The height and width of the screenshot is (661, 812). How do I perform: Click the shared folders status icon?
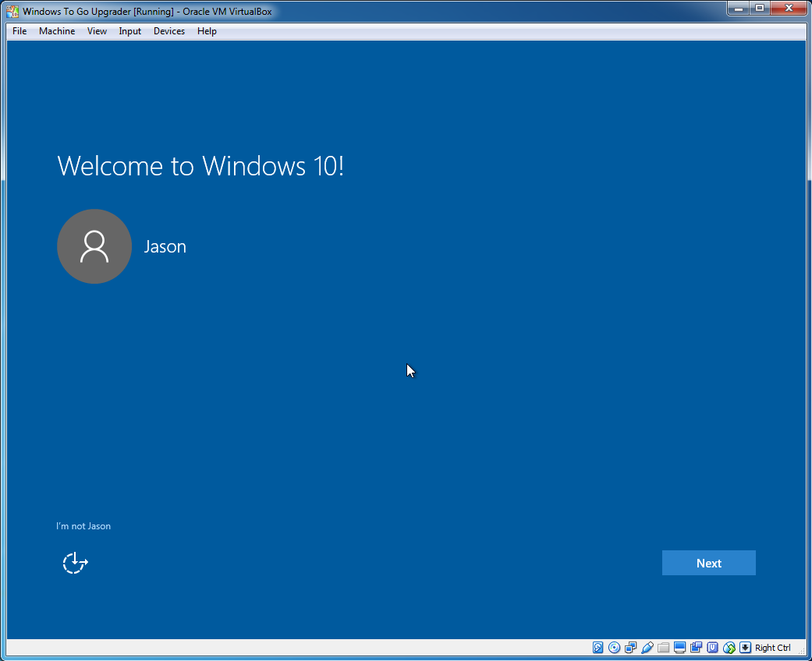(663, 648)
